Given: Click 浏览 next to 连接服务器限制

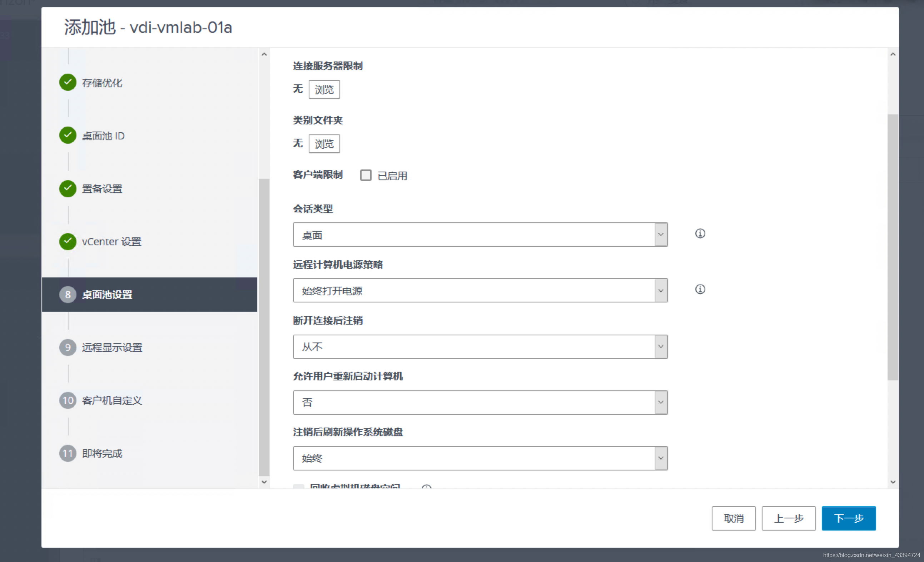Looking at the screenshot, I should coord(324,89).
